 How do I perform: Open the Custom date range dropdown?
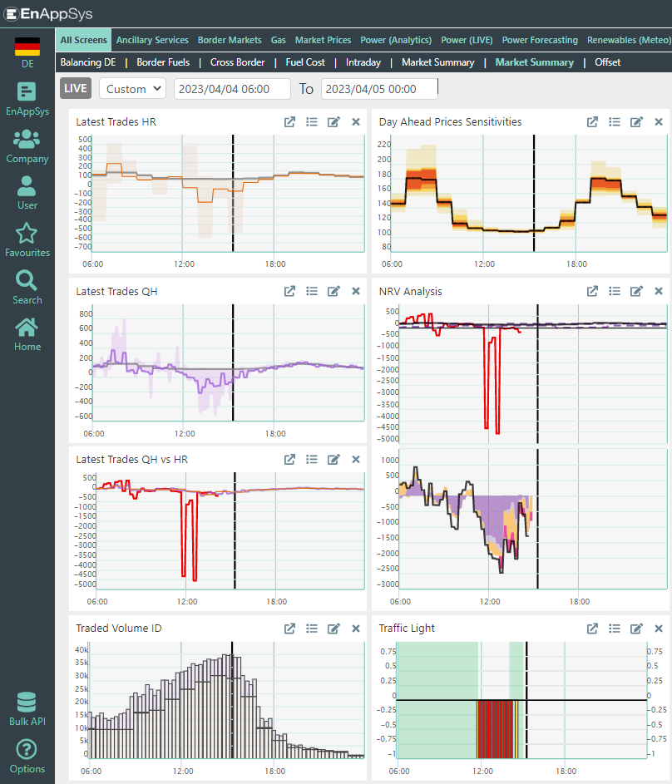pyautogui.click(x=132, y=88)
